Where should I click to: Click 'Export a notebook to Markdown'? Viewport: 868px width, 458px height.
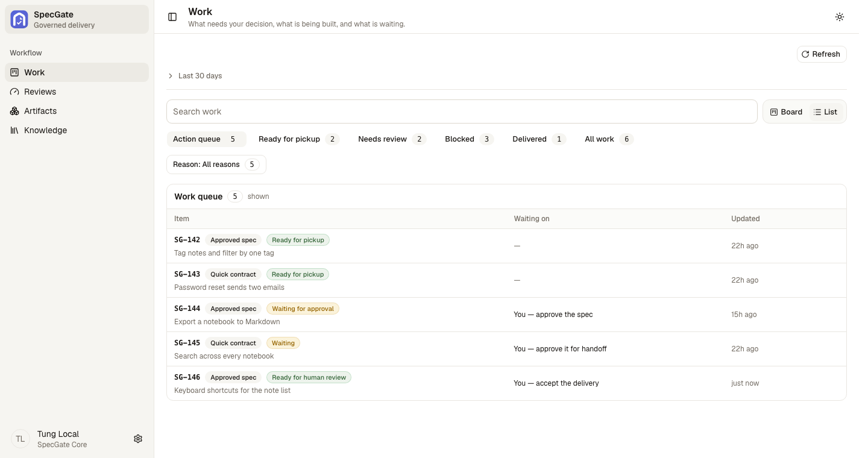pyautogui.click(x=227, y=322)
